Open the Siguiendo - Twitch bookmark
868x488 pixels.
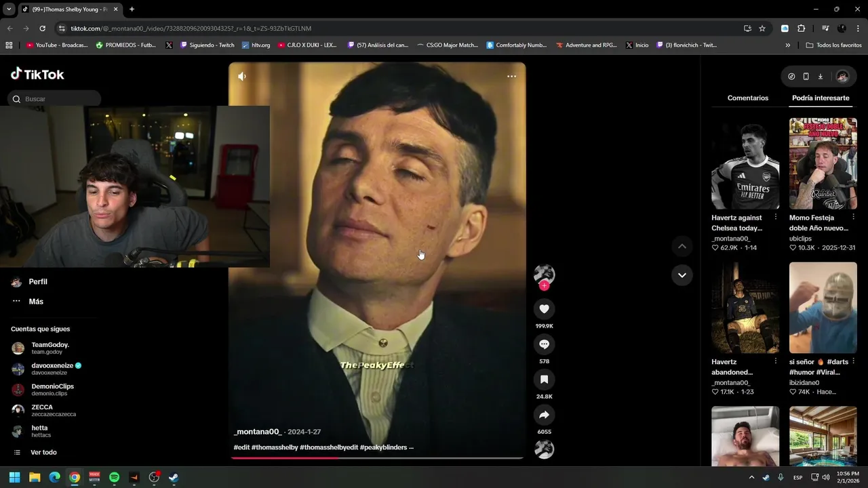point(208,45)
